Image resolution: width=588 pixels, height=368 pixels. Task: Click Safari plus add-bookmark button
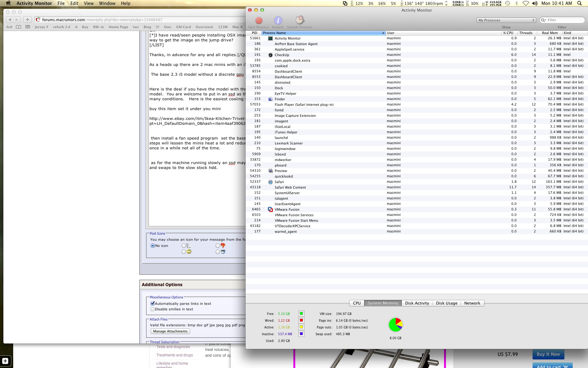tap(28, 20)
